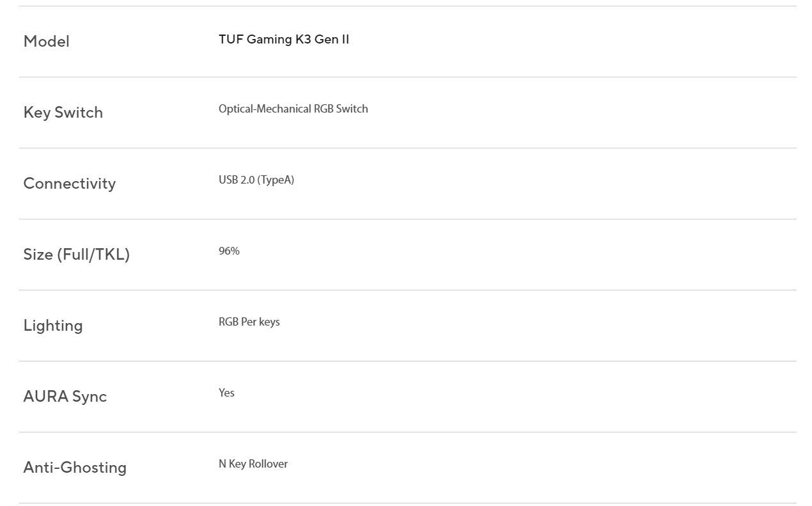812x506 pixels.
Task: Click the Key Switch label
Action: pos(63,113)
